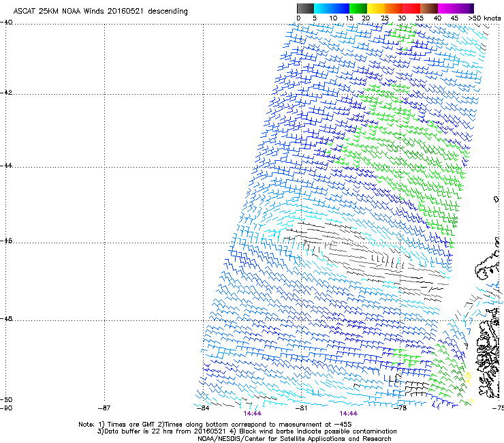The width and height of the screenshot is (504, 443).
Task: Select the -44 latitude axis label
Action: coord(6,166)
